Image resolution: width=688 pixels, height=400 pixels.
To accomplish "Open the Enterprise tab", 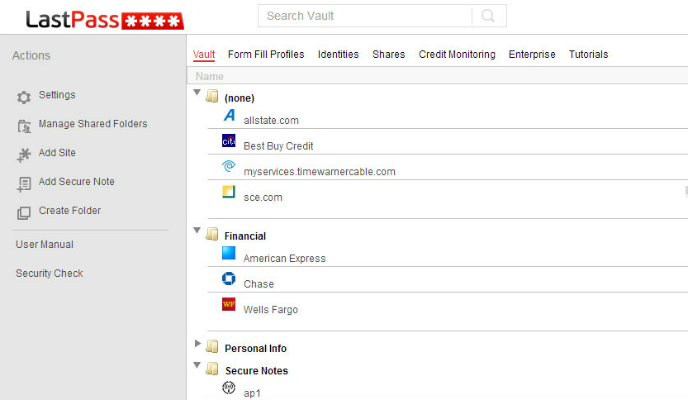I will coord(532,54).
